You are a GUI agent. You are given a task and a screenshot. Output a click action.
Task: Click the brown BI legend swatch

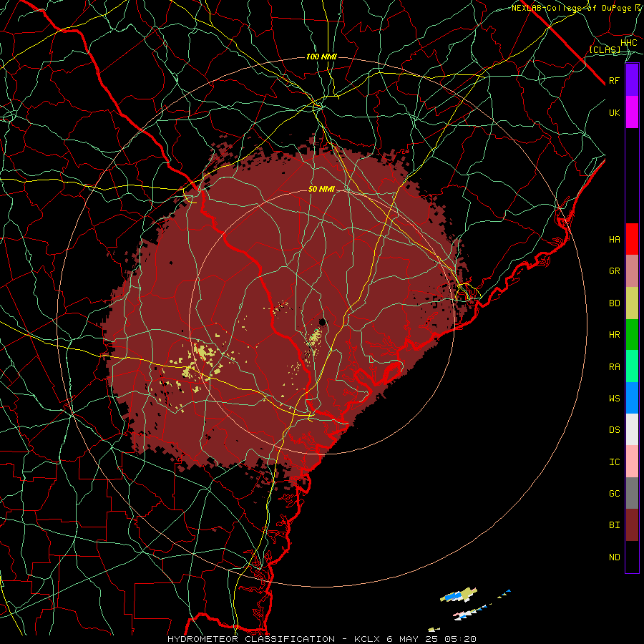tap(632, 525)
